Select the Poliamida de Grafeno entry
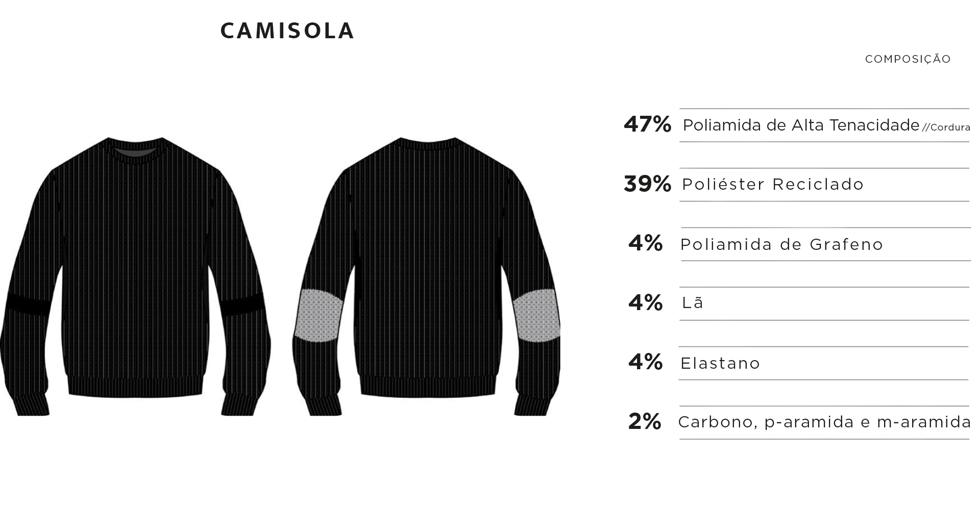 781,244
